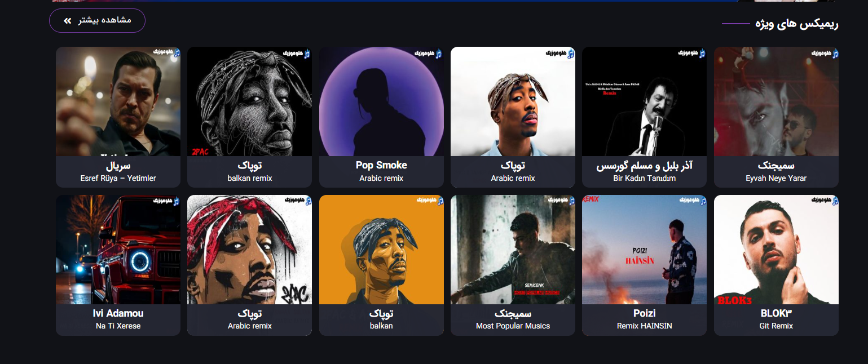Image resolution: width=868 pixels, height=364 pixels.
Task: Open Eyvah Neye Yarar track title
Action: coord(776,178)
